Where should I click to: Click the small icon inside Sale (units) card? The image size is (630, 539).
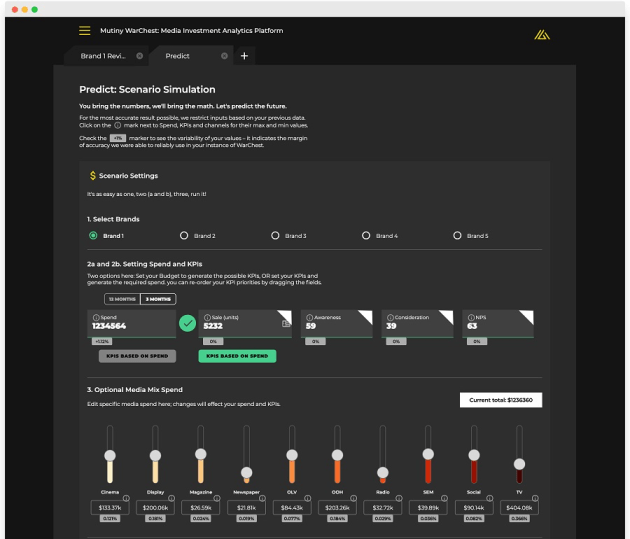click(286, 323)
